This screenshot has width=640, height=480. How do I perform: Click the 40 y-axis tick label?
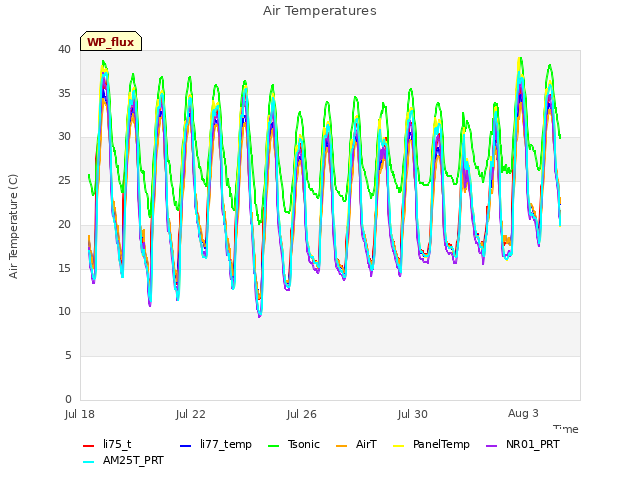tap(64, 49)
